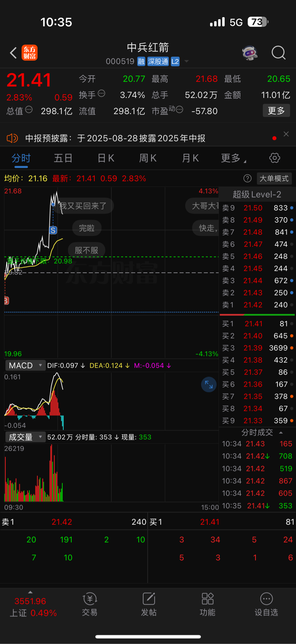The image size is (296, 644).
Task: Tap the 深股通 badge
Action: tap(158, 61)
